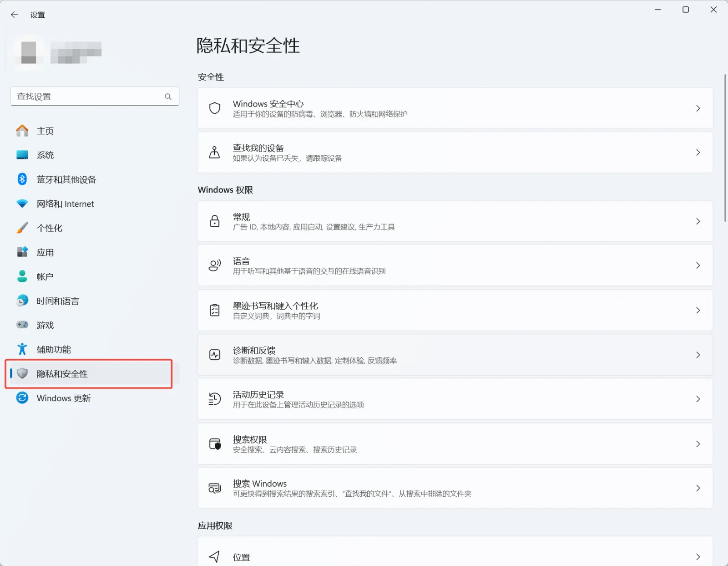Click the Windows Update refresh icon

click(x=22, y=398)
